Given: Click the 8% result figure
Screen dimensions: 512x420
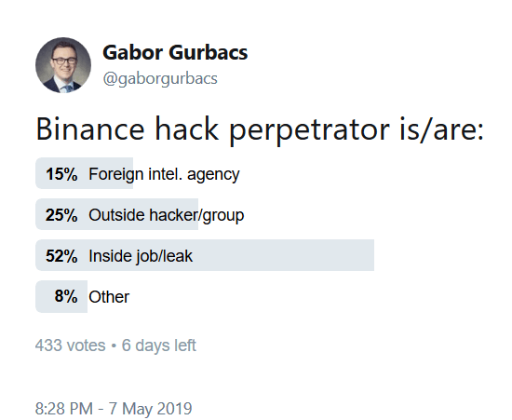Looking at the screenshot, I should coord(66,296).
